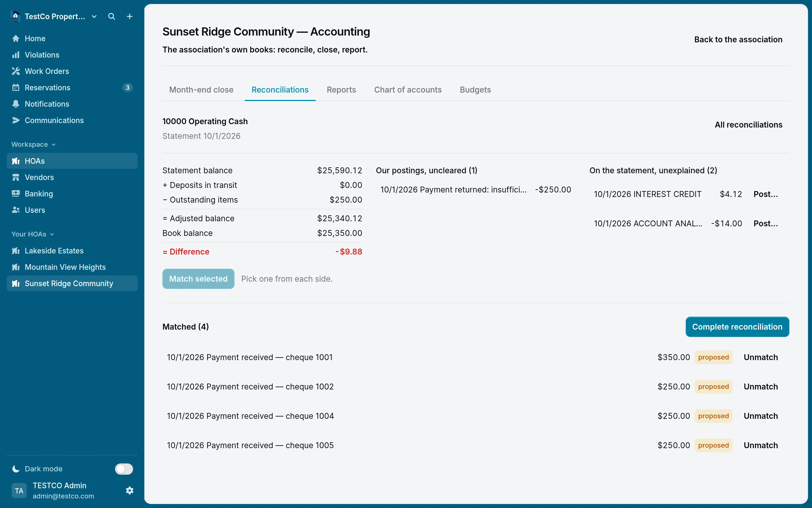This screenshot has width=812, height=508.
Task: Open Violations in the sidebar
Action: coord(72,55)
